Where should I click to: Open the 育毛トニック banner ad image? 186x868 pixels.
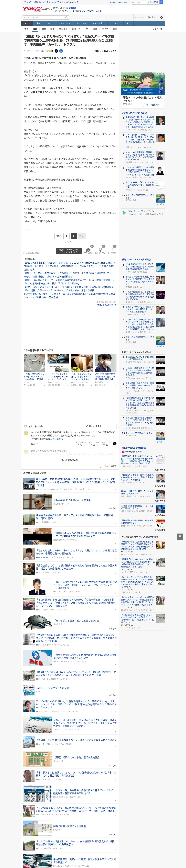143,84
